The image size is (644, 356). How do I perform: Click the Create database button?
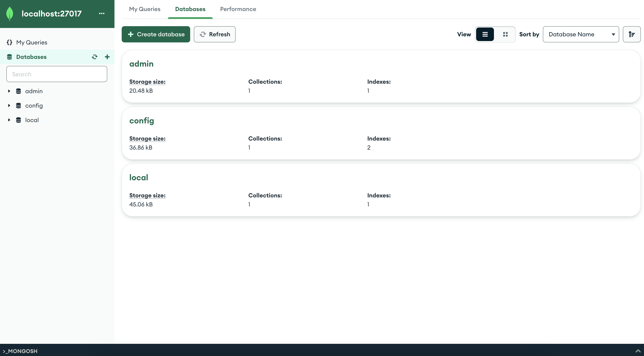156,34
